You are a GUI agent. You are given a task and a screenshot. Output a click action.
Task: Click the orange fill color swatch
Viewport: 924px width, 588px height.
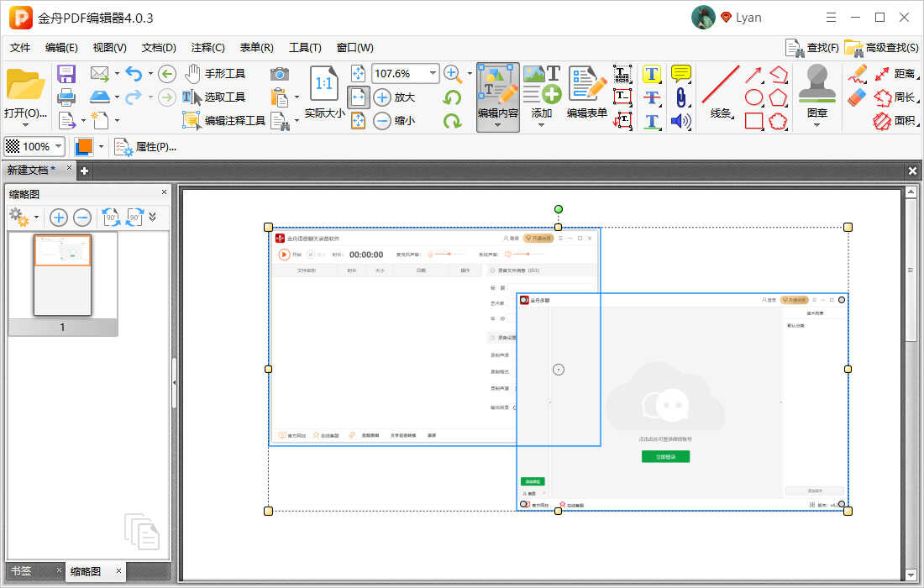[84, 146]
